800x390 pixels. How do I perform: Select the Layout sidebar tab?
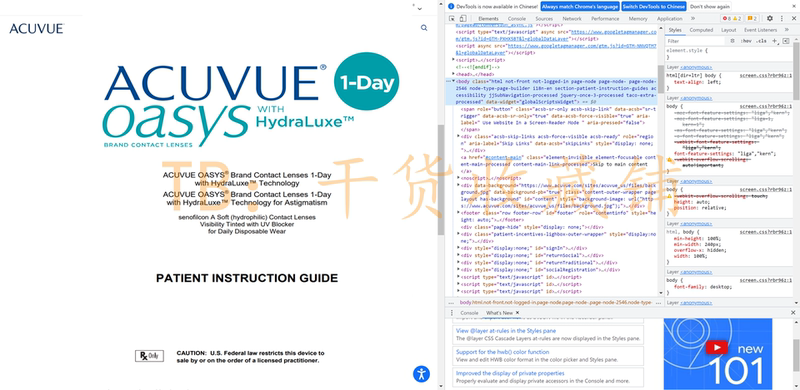728,30
